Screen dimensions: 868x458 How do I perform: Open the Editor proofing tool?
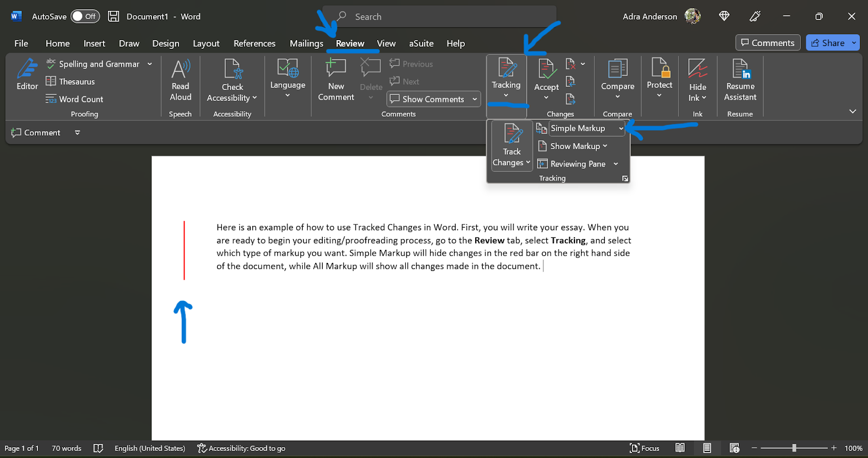27,74
